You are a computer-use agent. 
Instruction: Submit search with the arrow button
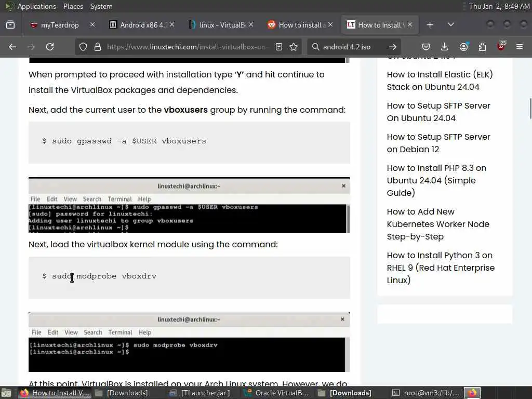[393, 47]
